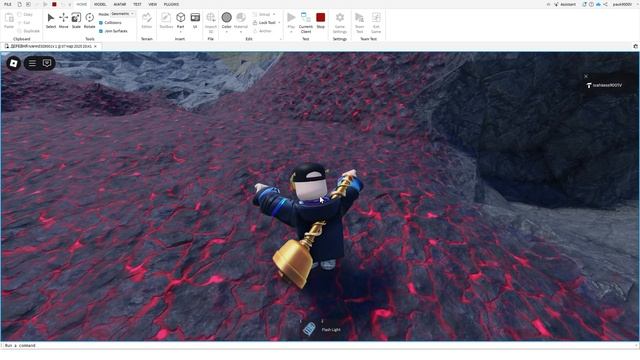Click the help question mark icon

(x=591, y=4)
